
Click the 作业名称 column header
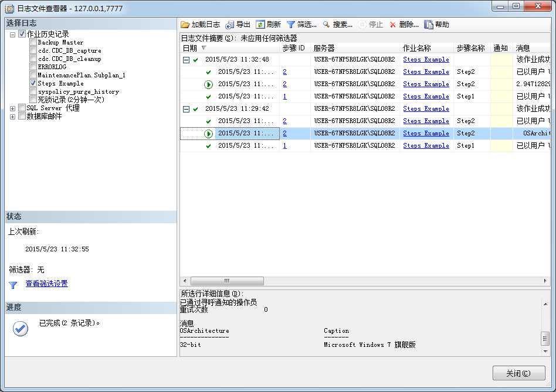tap(426, 48)
